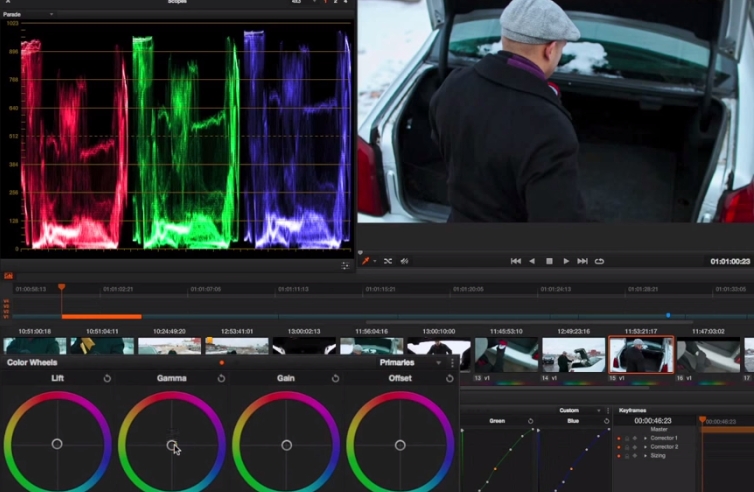Select clip thumbnail 10:24:49:20
The height and width of the screenshot is (492, 754).
coord(169,346)
